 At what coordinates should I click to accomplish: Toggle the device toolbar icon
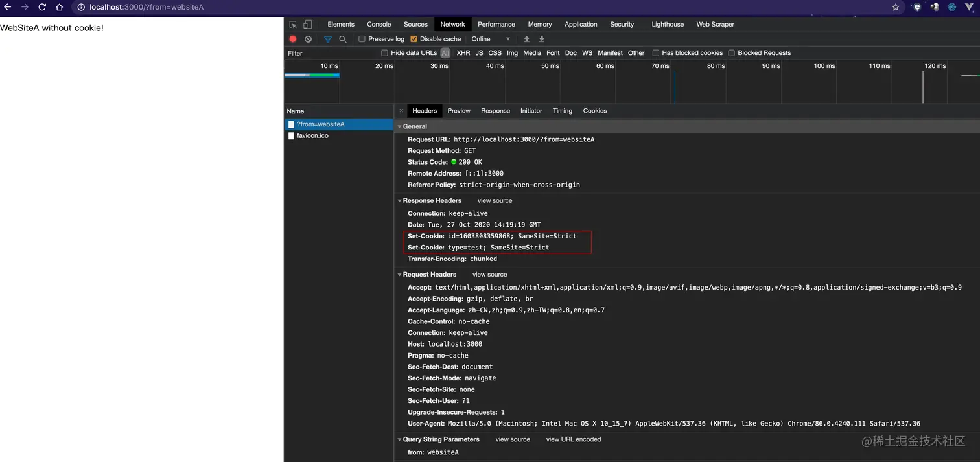[307, 24]
